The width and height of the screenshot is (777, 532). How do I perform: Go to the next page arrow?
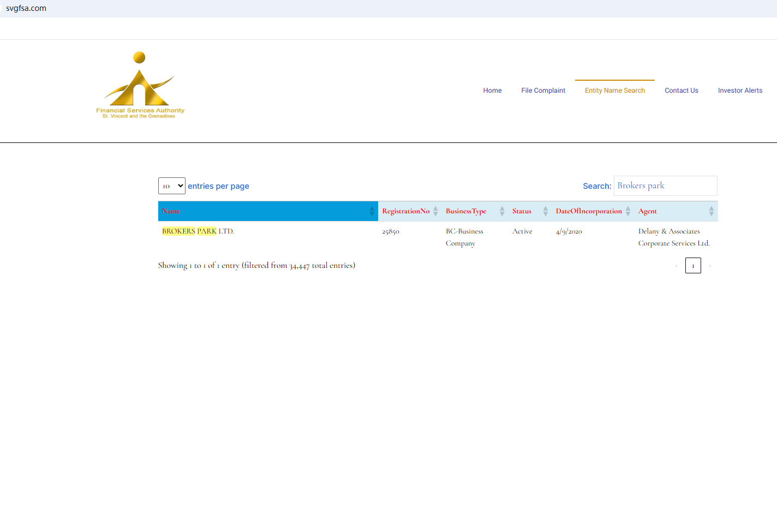coord(710,266)
